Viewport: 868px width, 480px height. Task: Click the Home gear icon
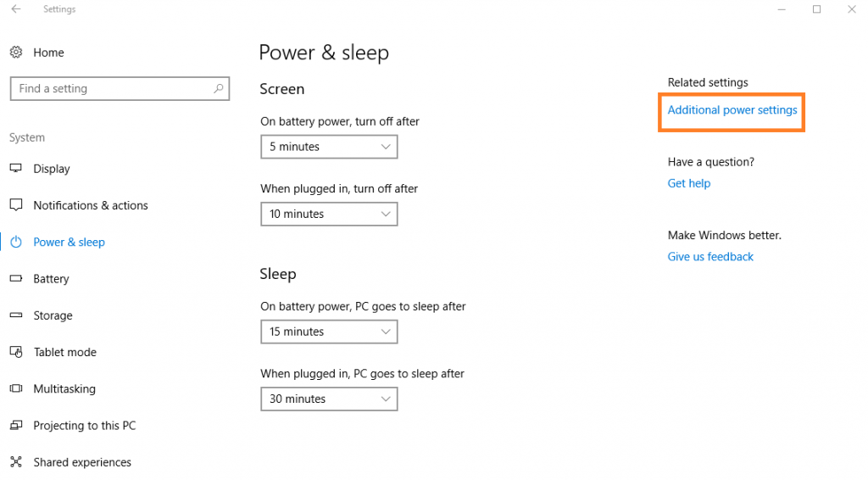tap(16, 53)
